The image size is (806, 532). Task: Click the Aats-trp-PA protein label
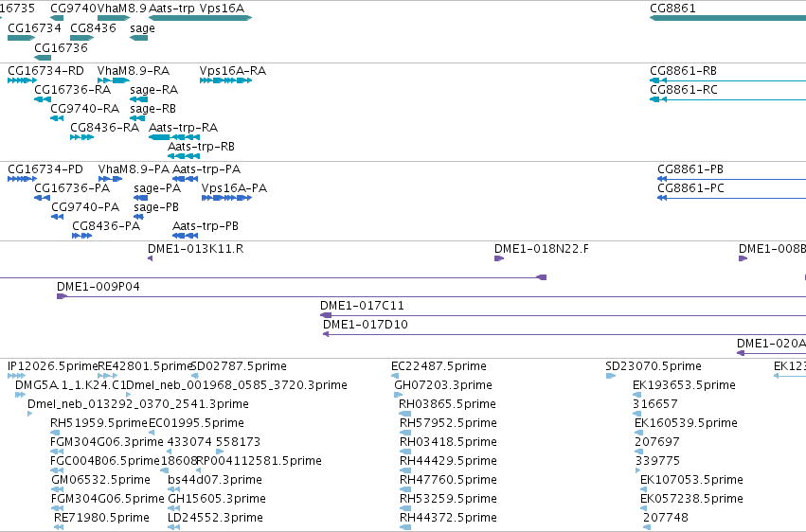click(206, 169)
